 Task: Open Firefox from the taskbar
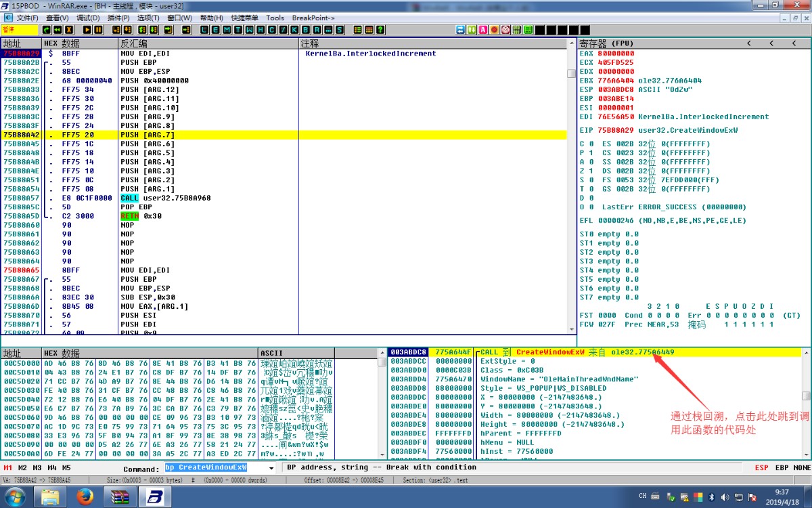[85, 497]
